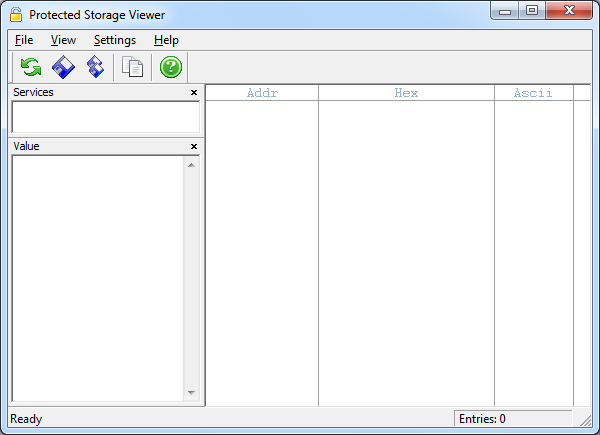Click the Value panel scrollbar up arrow
The image size is (600, 435).
tap(192, 165)
